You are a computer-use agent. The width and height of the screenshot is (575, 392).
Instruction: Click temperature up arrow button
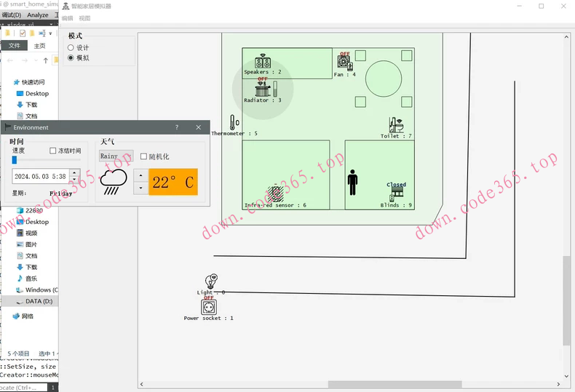(x=140, y=175)
